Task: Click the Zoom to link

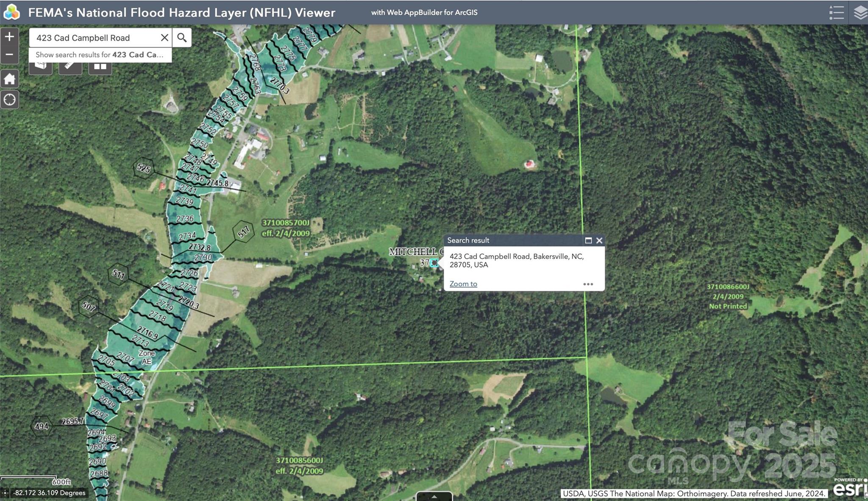Action: 463,284
